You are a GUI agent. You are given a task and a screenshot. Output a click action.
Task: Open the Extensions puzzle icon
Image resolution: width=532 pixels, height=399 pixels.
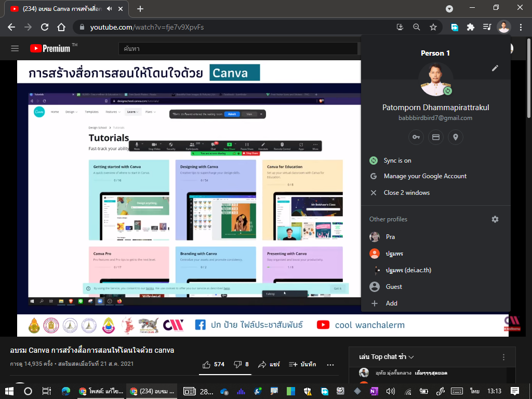(471, 27)
